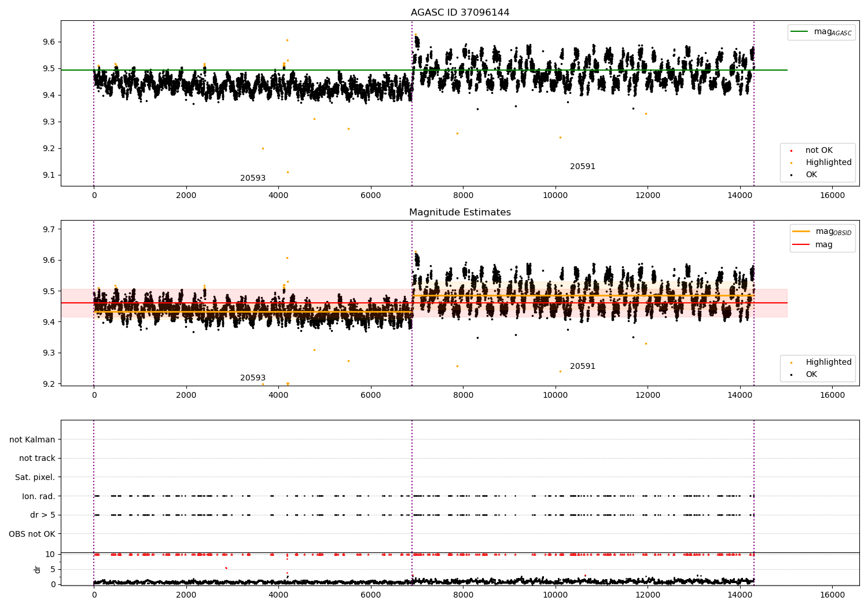Click the "not Kalman" row label
The height and width of the screenshot is (608, 868).
[x=32, y=440]
